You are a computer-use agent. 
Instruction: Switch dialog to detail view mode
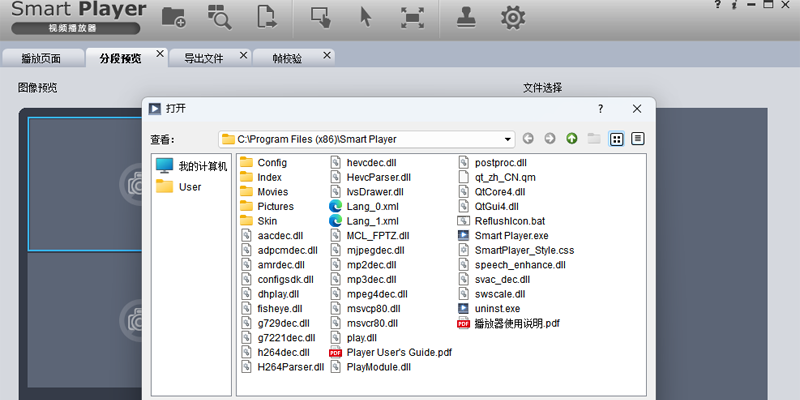[638, 139]
